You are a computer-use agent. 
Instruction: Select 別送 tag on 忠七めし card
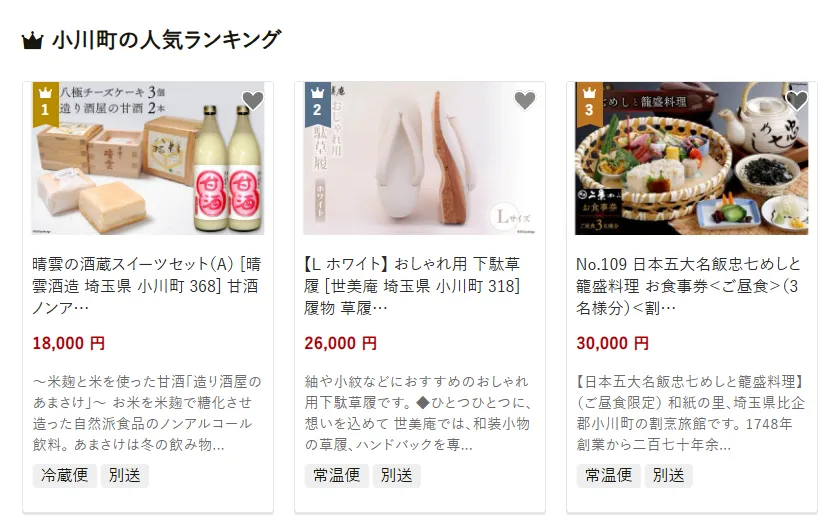pyautogui.click(x=668, y=475)
